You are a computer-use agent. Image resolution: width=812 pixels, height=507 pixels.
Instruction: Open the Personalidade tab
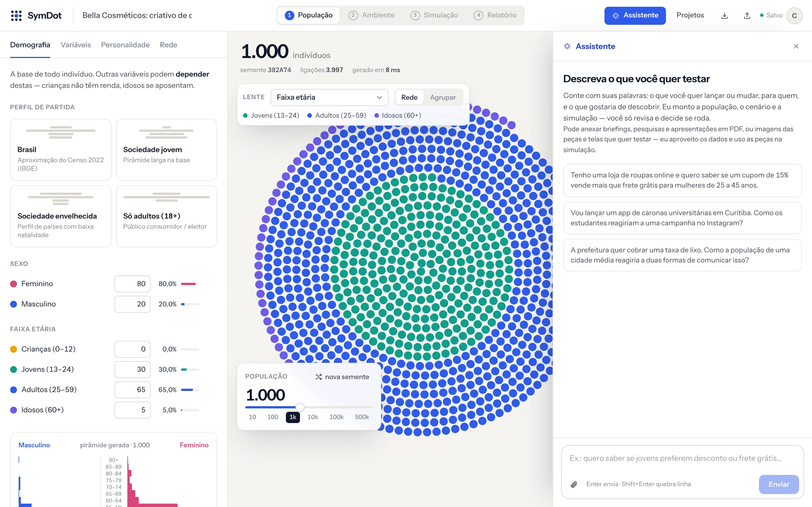tap(125, 45)
